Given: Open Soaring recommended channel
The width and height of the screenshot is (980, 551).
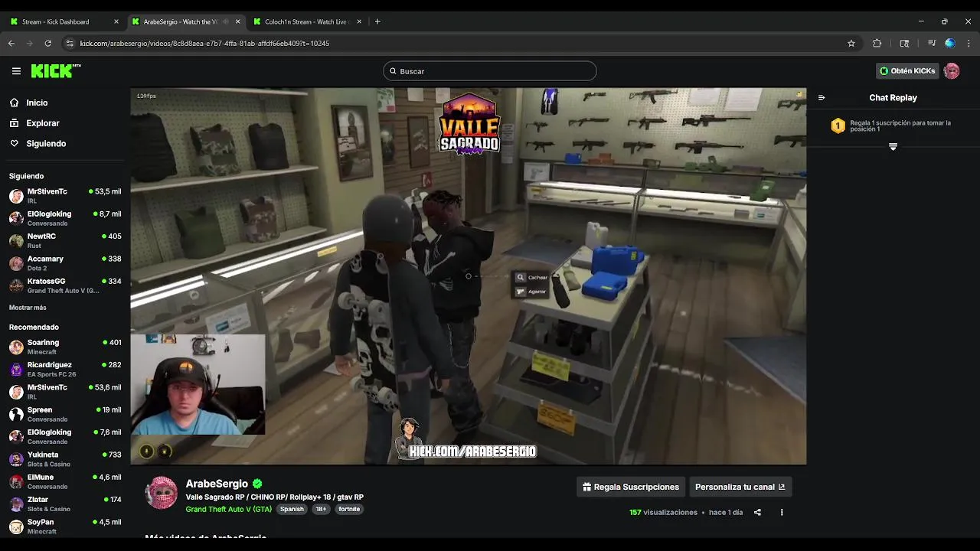Looking at the screenshot, I should [x=65, y=347].
